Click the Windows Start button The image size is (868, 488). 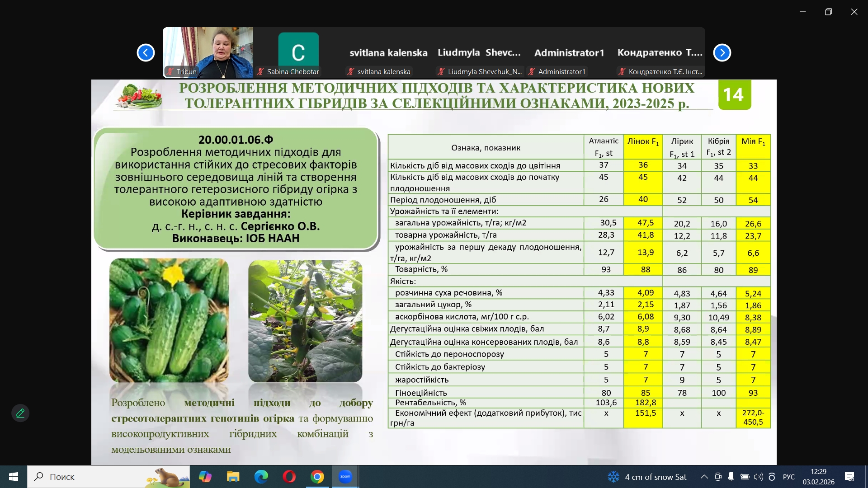pyautogui.click(x=14, y=477)
